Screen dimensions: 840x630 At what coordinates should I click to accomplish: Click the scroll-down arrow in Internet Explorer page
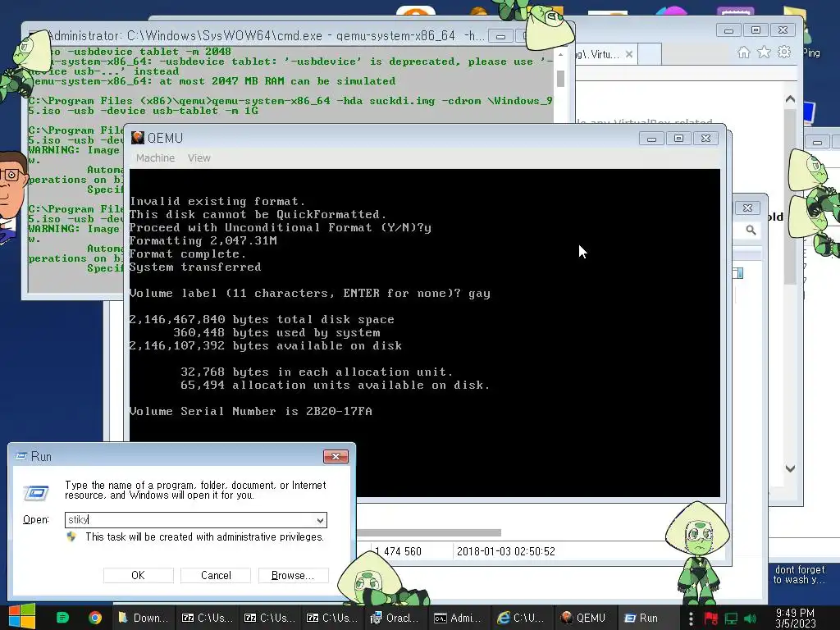[790, 468]
